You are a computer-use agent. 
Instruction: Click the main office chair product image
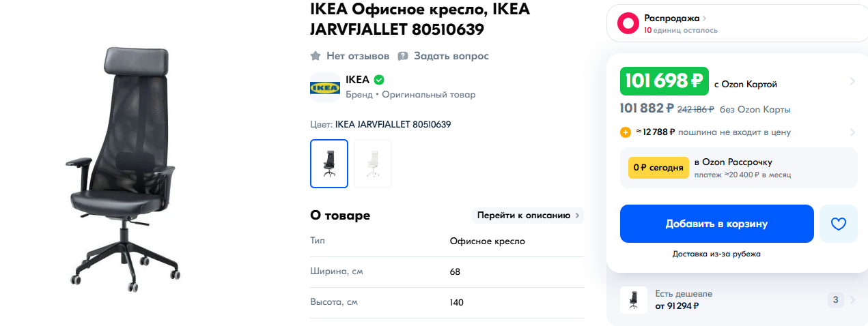123,167
